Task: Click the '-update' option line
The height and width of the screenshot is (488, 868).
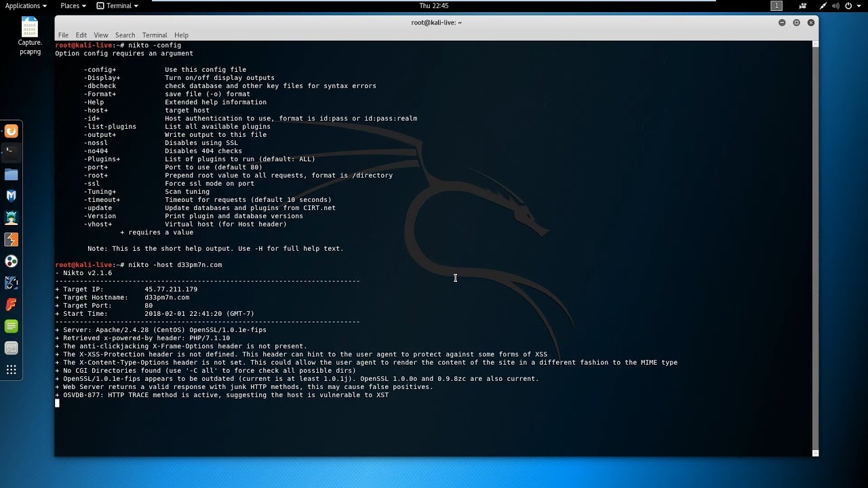Action: point(210,208)
